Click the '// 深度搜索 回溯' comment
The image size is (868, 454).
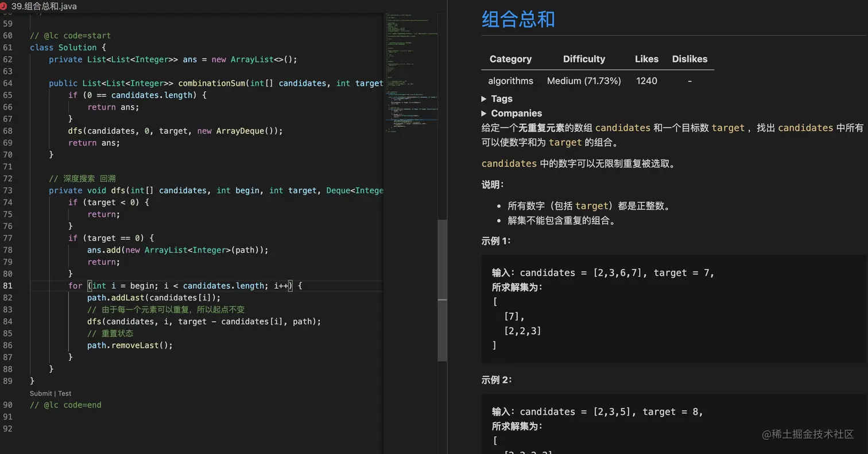tap(82, 179)
